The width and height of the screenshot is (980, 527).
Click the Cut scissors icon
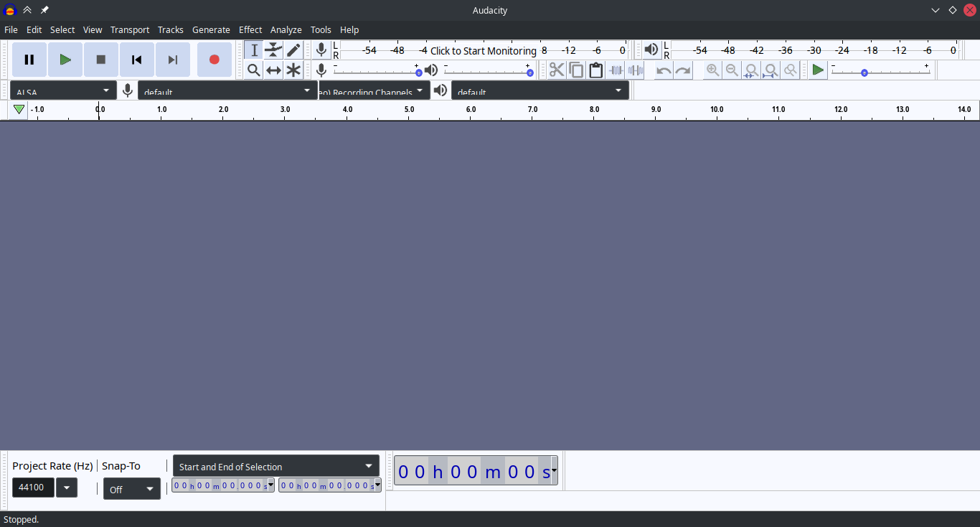click(557, 70)
